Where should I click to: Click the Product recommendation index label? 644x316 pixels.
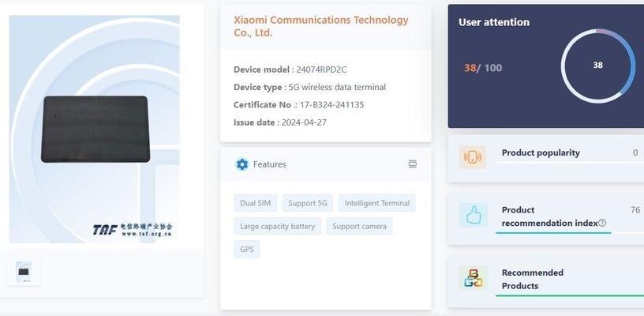point(549,216)
